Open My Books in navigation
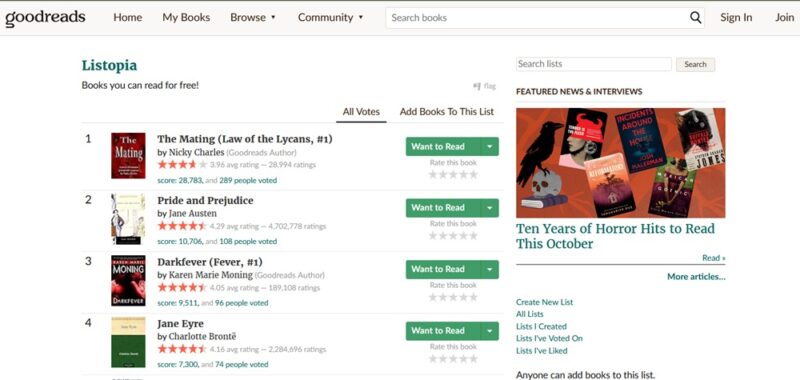Image resolution: width=800 pixels, height=380 pixels. point(186,17)
